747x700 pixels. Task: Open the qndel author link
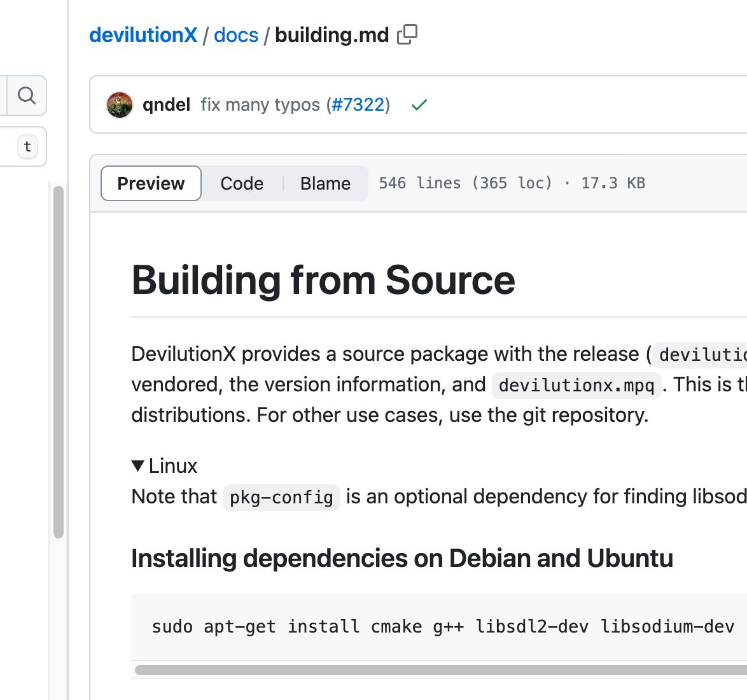(166, 105)
